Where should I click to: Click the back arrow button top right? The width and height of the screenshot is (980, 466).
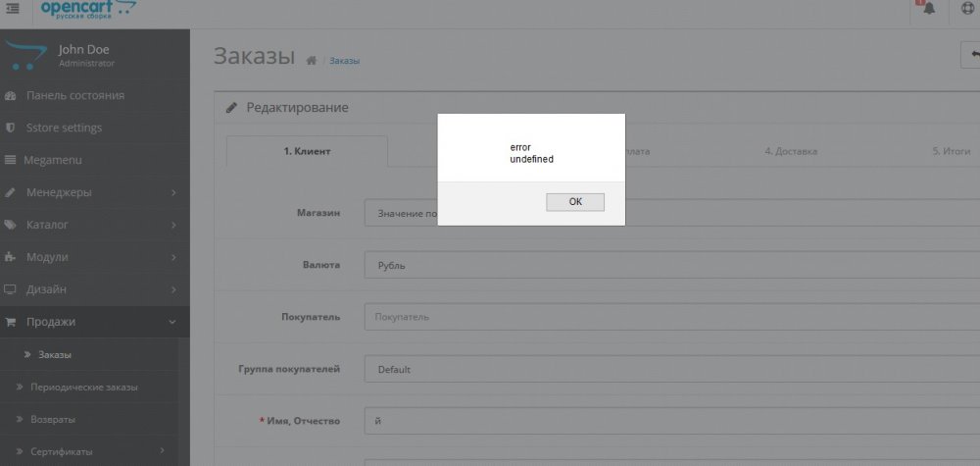972,54
